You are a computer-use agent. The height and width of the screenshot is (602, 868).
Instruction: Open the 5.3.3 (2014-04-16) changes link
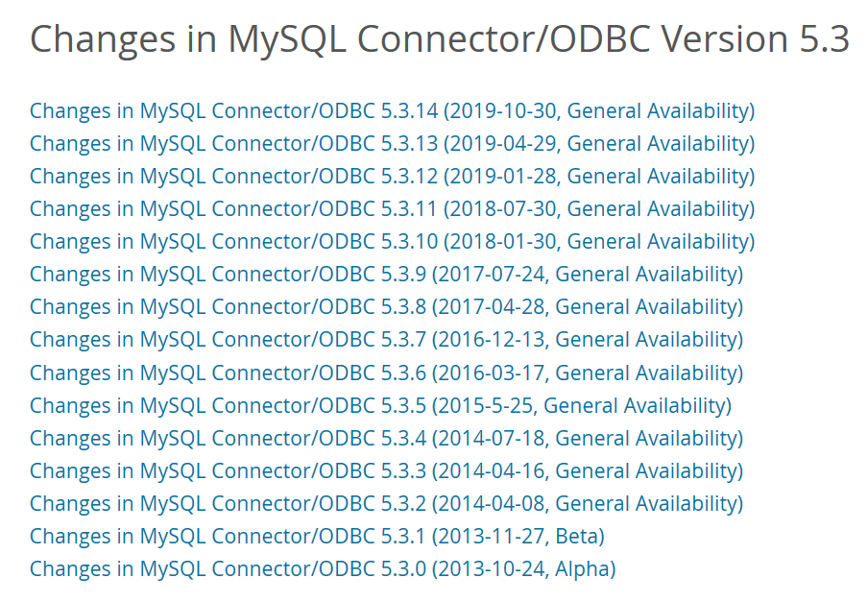click(x=386, y=471)
